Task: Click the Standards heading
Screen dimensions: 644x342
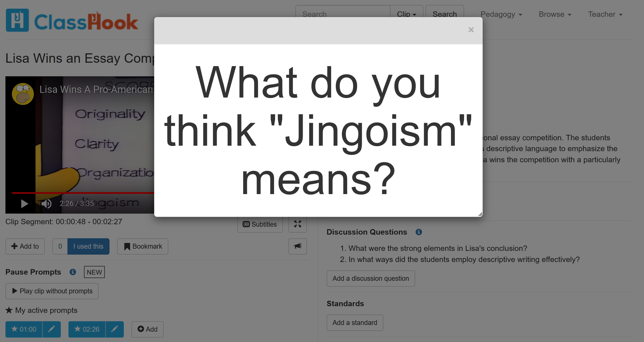Action: [x=345, y=303]
